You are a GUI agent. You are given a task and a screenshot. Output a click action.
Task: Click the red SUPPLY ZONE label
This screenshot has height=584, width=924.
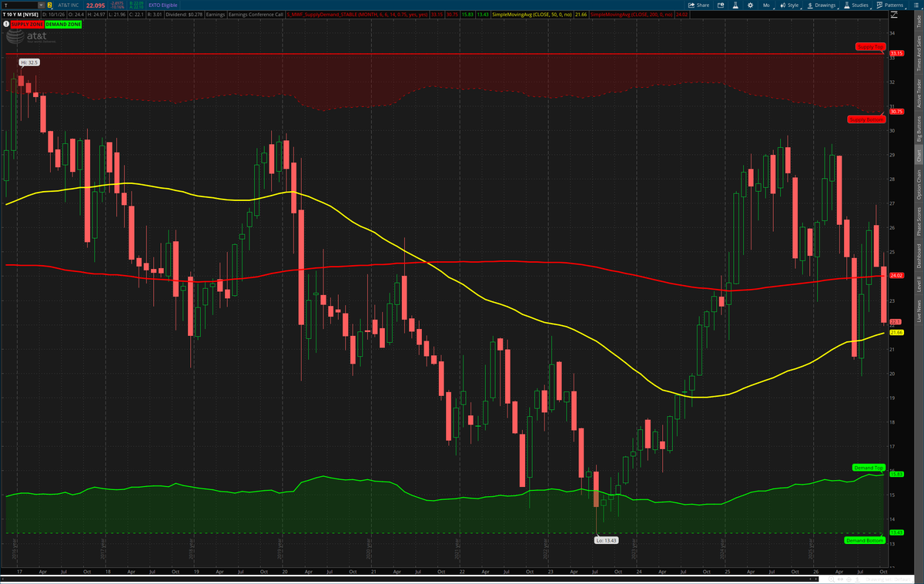(x=27, y=25)
